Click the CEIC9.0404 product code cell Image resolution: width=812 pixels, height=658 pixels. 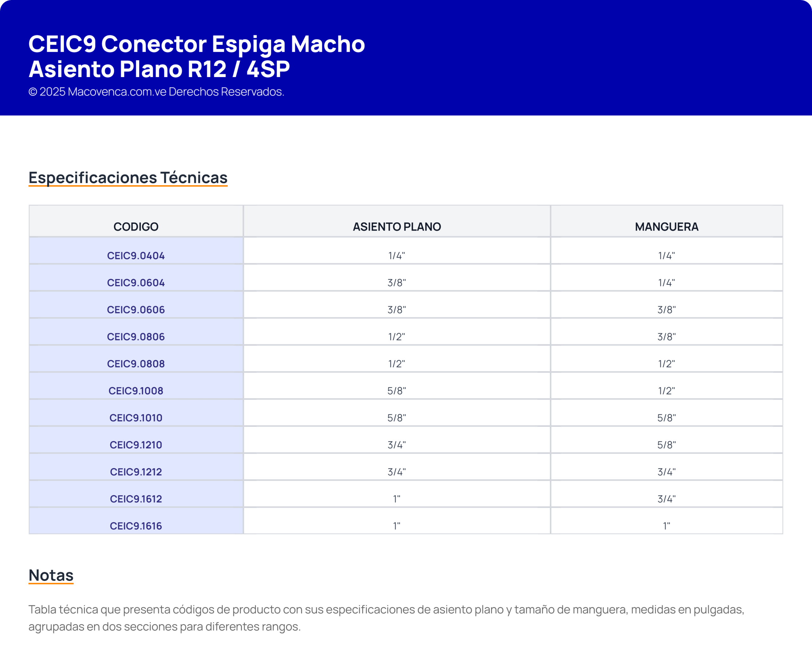tap(136, 256)
